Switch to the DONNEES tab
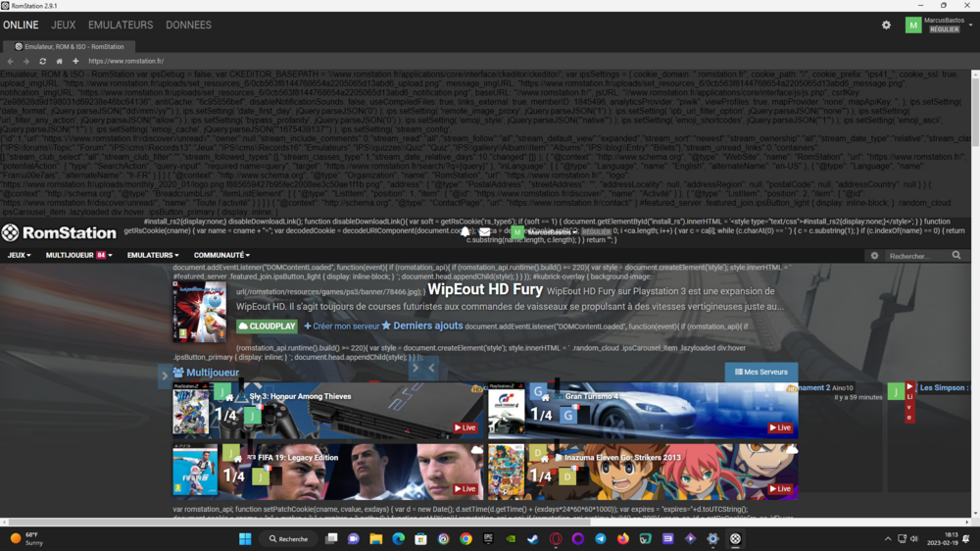This screenshot has width=980, height=551. pos(188,25)
